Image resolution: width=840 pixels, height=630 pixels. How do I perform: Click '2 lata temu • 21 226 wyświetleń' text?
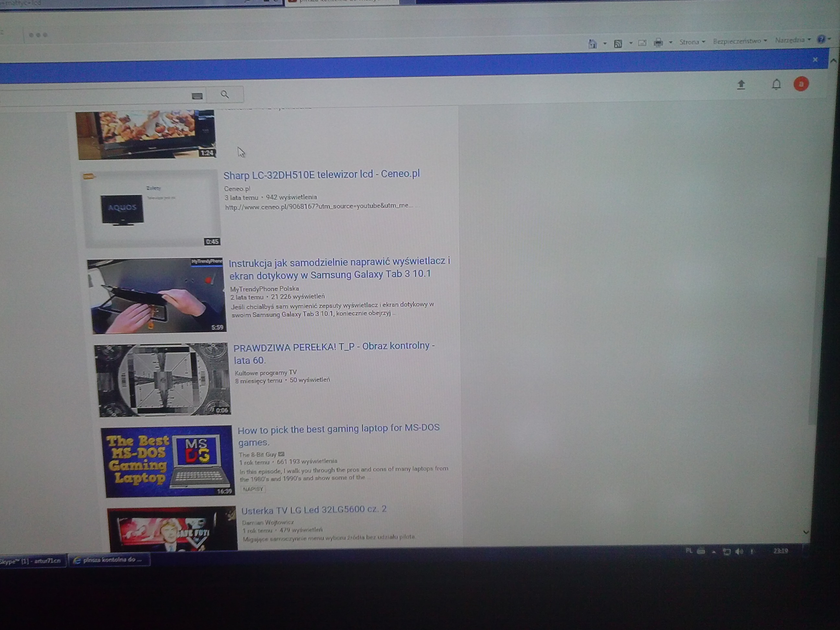[x=278, y=297]
